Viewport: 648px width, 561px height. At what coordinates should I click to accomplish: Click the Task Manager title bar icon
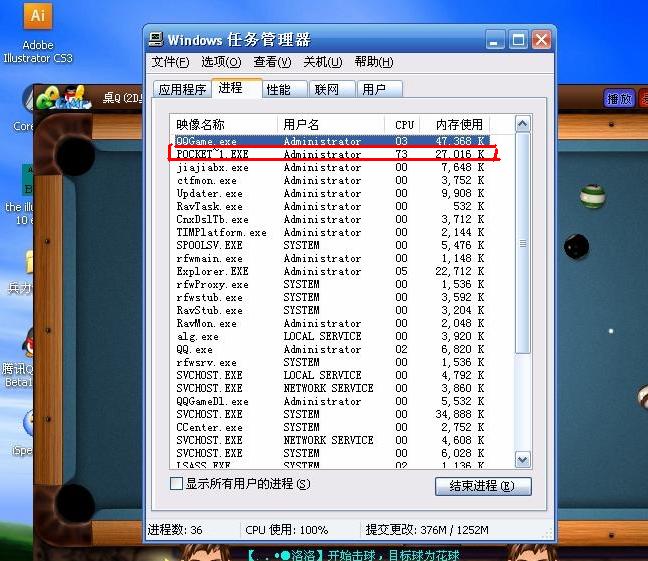(156, 39)
